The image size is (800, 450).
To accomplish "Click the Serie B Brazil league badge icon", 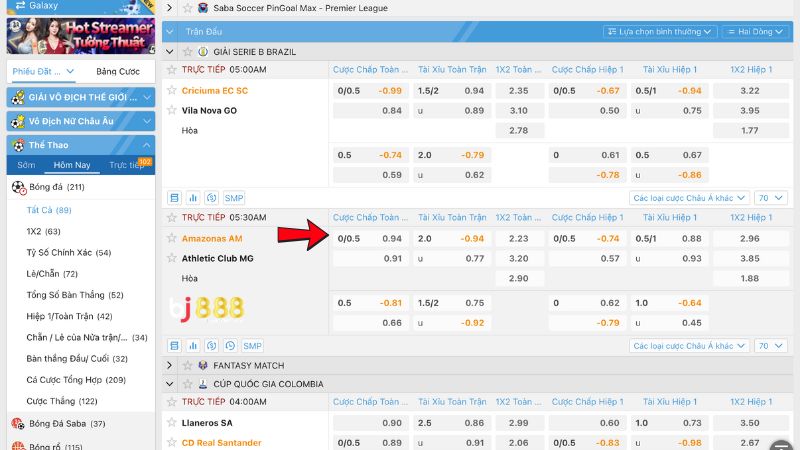I will point(203,52).
